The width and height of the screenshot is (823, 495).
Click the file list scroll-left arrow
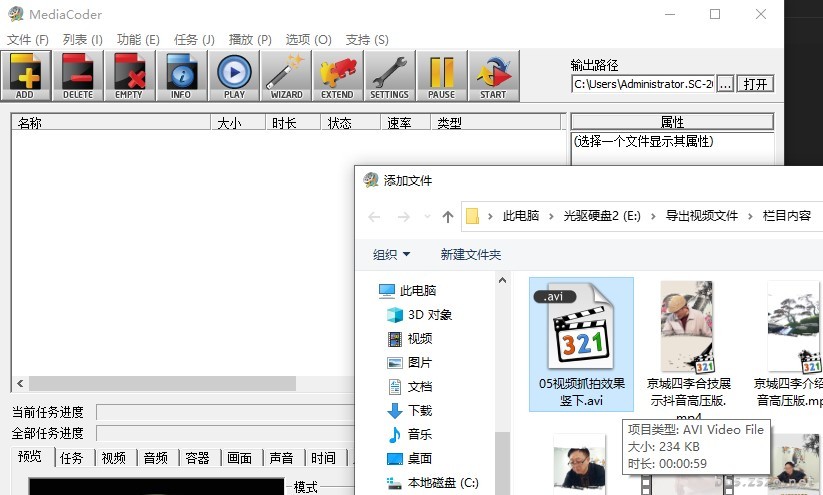pos(20,384)
